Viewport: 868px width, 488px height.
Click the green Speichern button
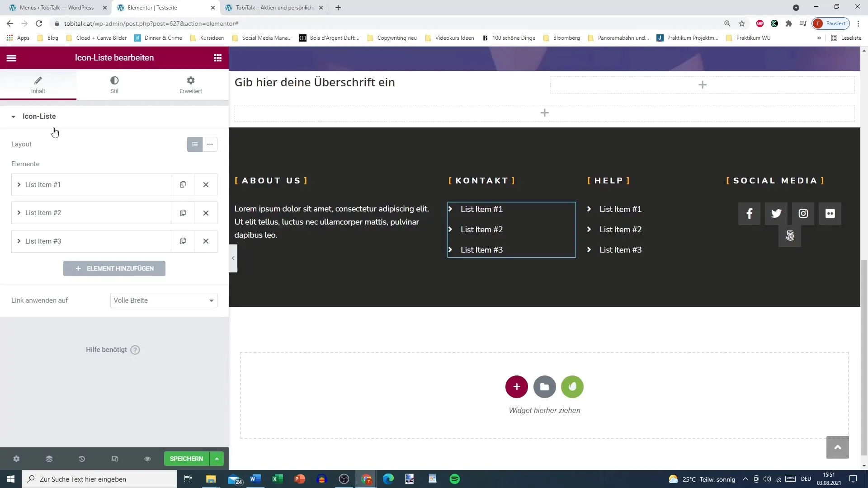[x=186, y=459]
